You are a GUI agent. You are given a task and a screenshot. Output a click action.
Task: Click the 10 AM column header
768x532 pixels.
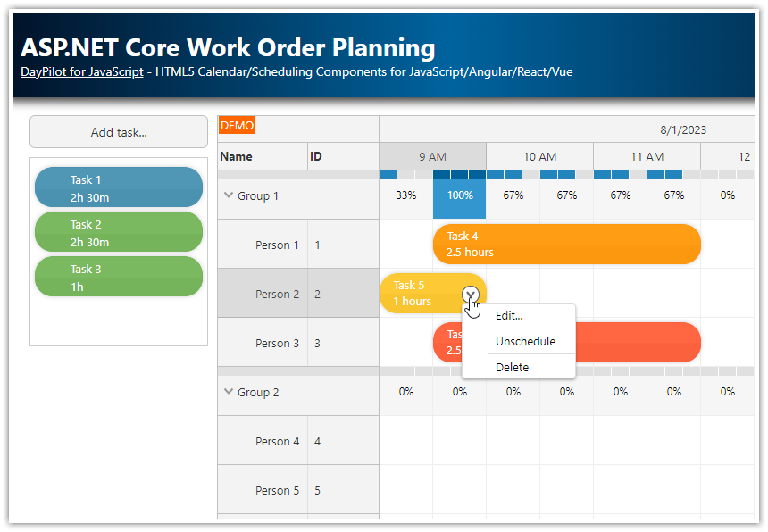539,156
